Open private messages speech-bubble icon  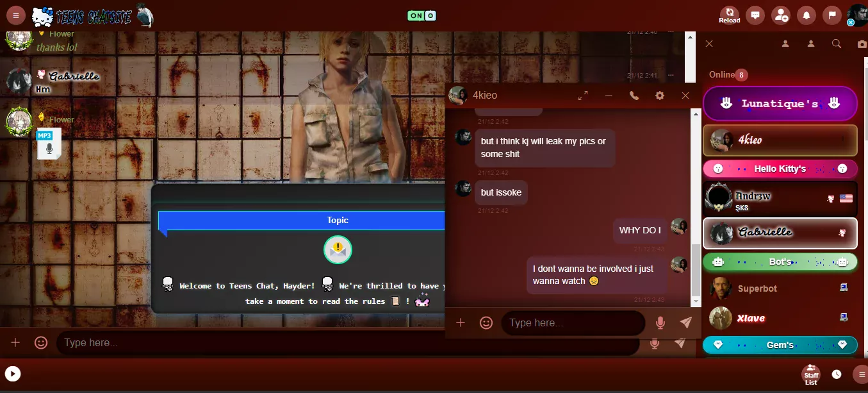(756, 15)
